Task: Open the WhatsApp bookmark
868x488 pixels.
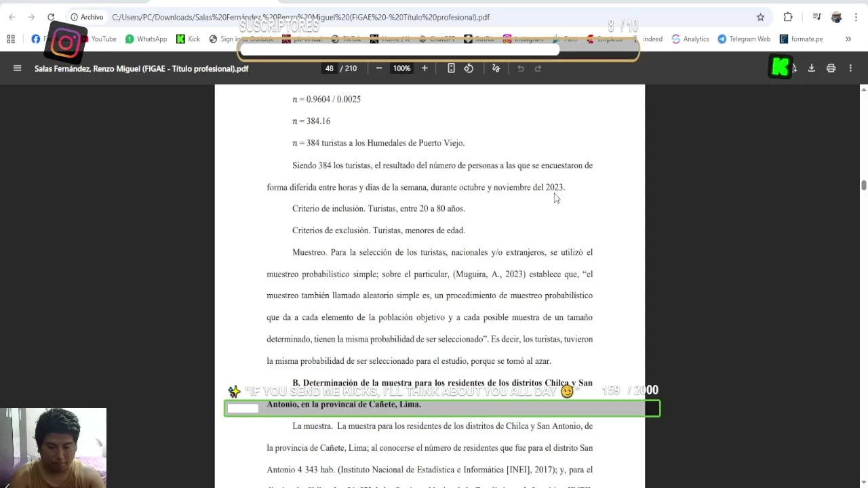Action: point(146,39)
